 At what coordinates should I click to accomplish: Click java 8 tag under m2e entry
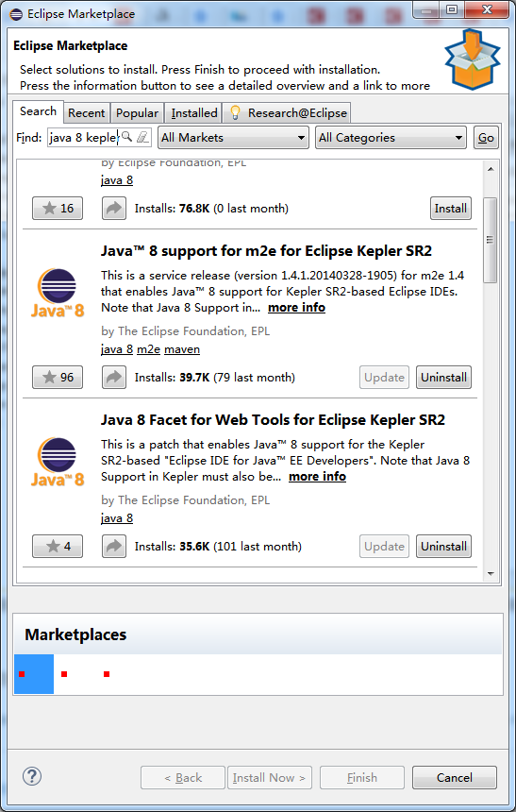click(x=117, y=349)
